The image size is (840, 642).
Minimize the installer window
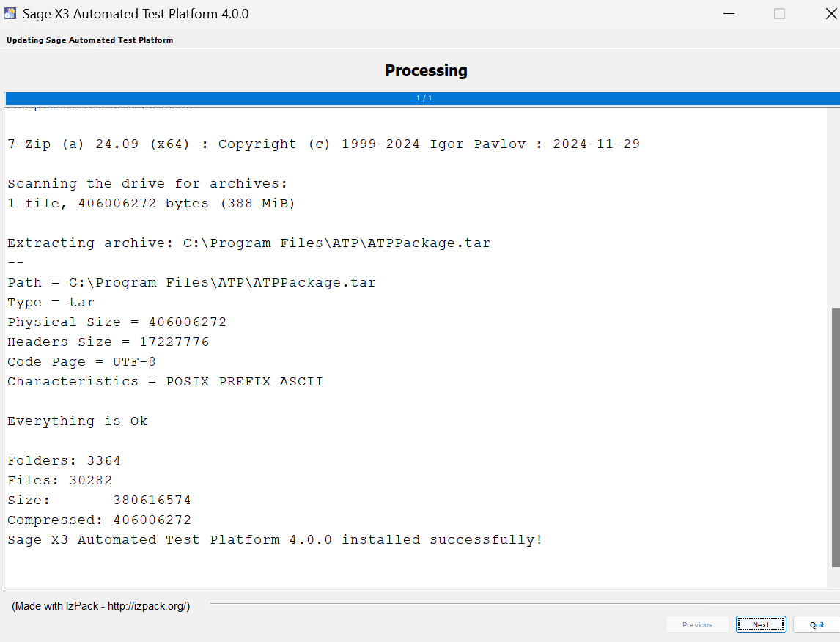[729, 13]
